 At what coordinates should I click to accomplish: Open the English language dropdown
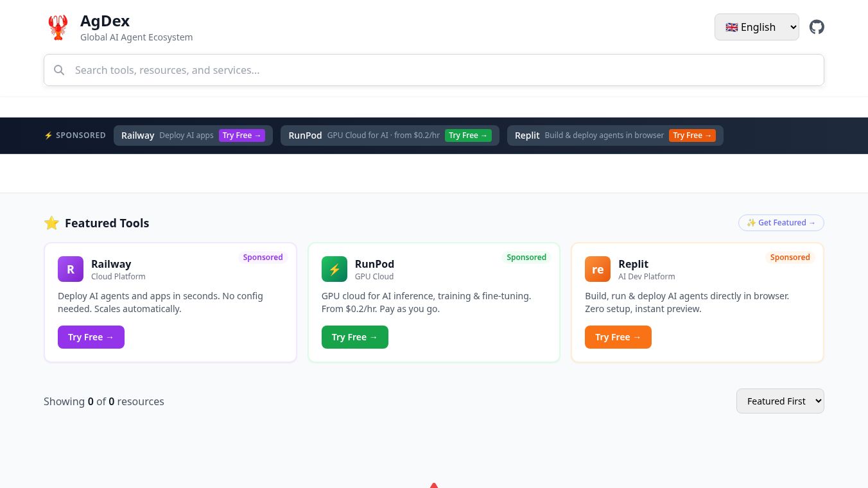(x=757, y=27)
